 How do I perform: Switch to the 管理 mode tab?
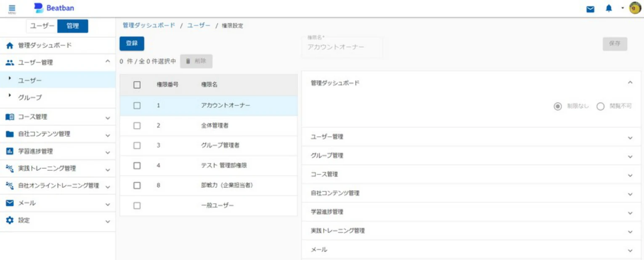[x=73, y=26]
